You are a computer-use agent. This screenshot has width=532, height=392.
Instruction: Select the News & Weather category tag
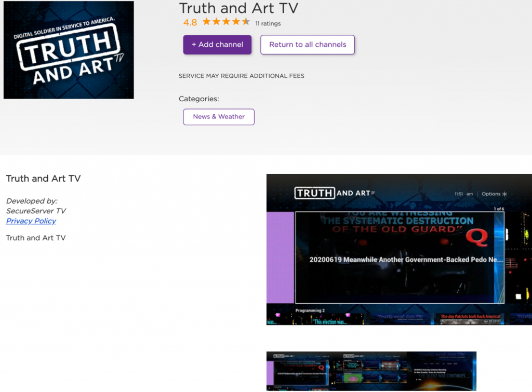tap(219, 117)
